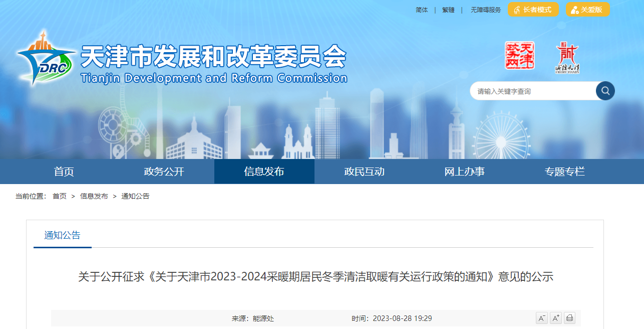The width and height of the screenshot is (644, 329).
Task: Go to 首页 in navigation bar
Action: click(x=64, y=172)
